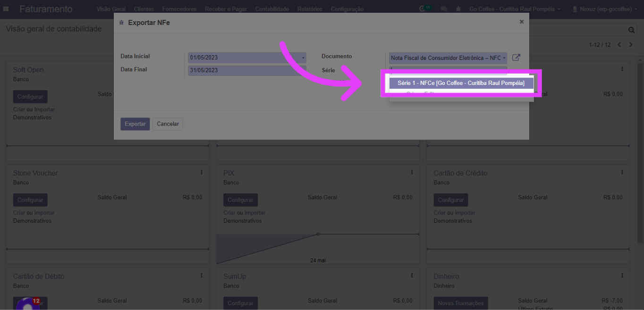Open external link icon beside Documento field
The height and width of the screenshot is (310, 644).
point(516,58)
